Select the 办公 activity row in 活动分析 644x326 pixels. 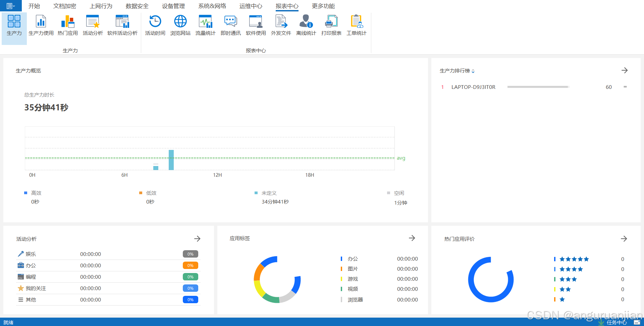coord(108,265)
